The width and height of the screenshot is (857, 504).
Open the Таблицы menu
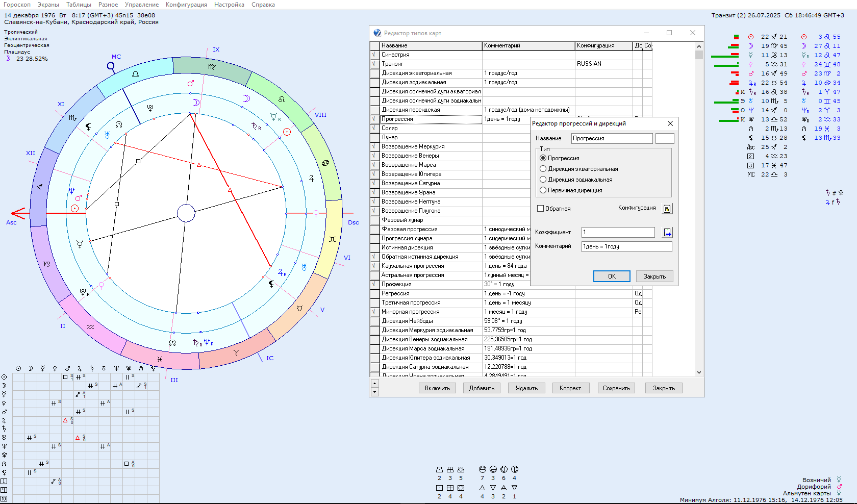(79, 5)
